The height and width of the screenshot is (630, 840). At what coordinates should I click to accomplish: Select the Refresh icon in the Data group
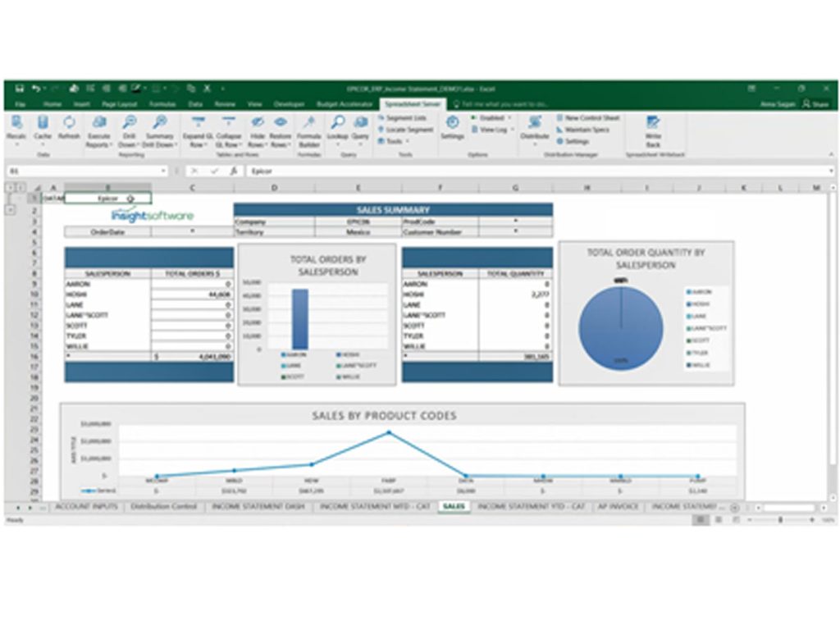tap(67, 125)
